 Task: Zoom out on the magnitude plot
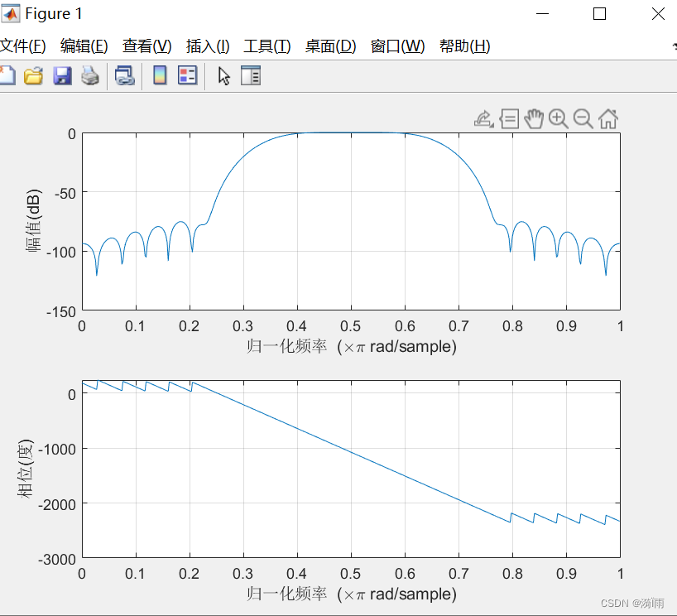582,118
